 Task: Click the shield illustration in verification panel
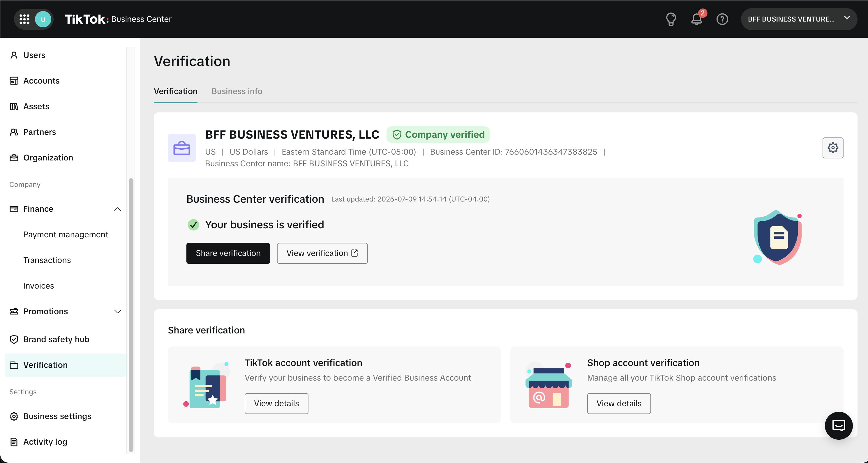click(778, 237)
